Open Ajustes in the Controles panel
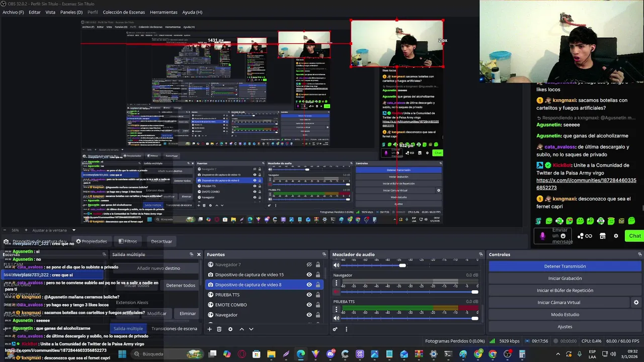The width and height of the screenshot is (644, 362). pos(565,327)
